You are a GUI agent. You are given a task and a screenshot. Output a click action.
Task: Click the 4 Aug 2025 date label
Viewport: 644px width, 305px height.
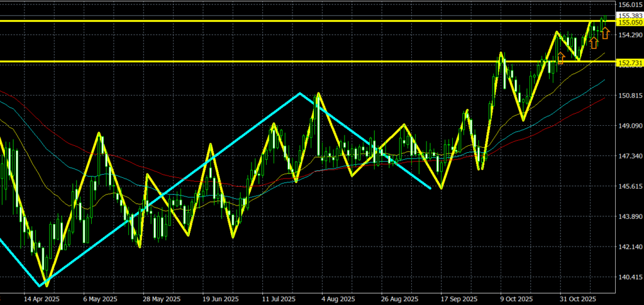tap(338, 299)
